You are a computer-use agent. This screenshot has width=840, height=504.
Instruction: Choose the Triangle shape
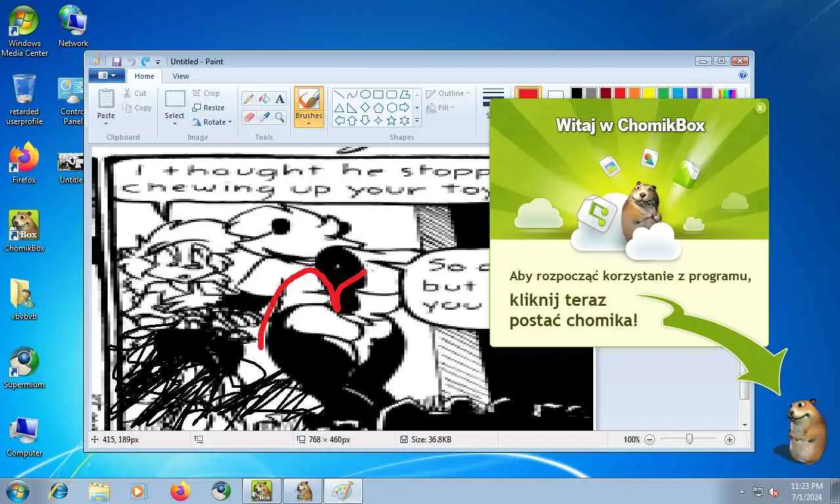pyautogui.click(x=339, y=107)
